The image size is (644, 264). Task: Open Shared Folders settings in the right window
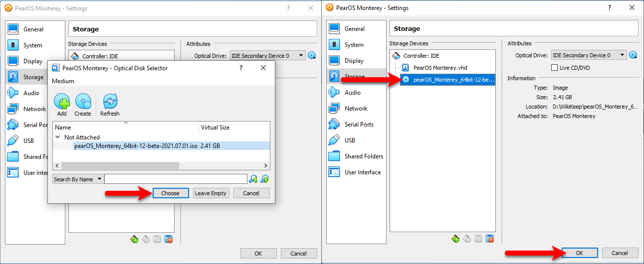coord(356,156)
